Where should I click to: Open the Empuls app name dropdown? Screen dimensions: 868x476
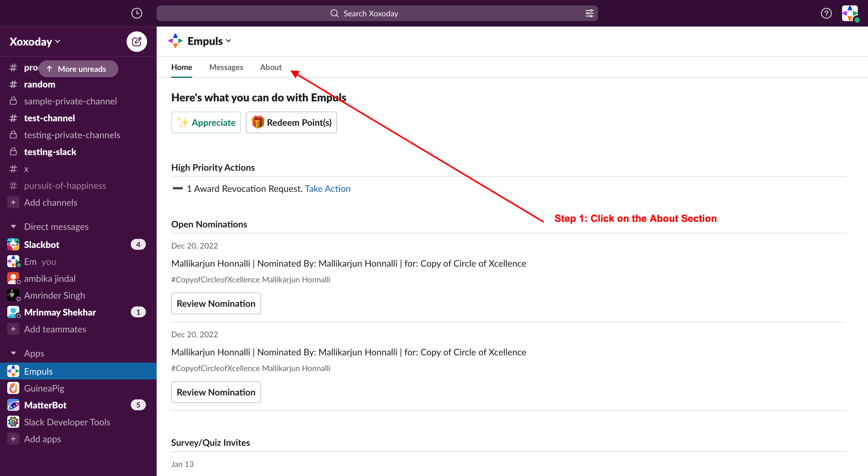pos(209,41)
